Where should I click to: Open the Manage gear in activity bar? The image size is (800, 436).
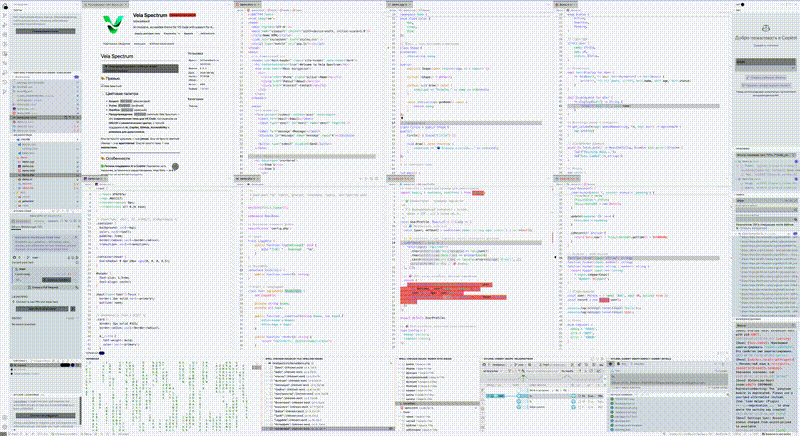coord(5,427)
